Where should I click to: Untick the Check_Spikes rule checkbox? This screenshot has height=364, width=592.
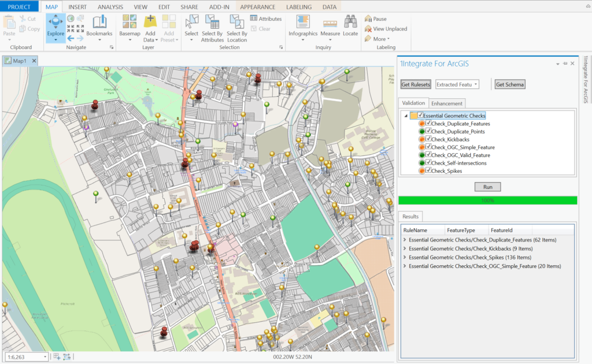428,171
